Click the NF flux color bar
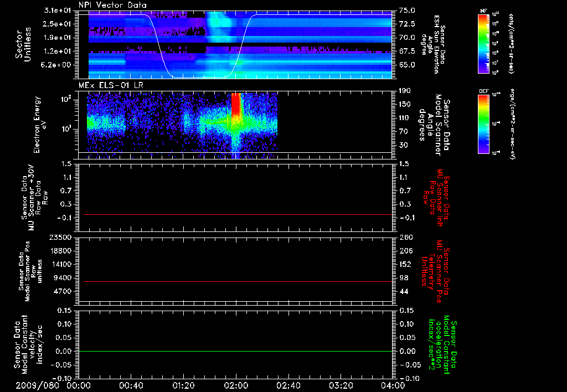Viewport: 567px width, 392px height. 484,43
